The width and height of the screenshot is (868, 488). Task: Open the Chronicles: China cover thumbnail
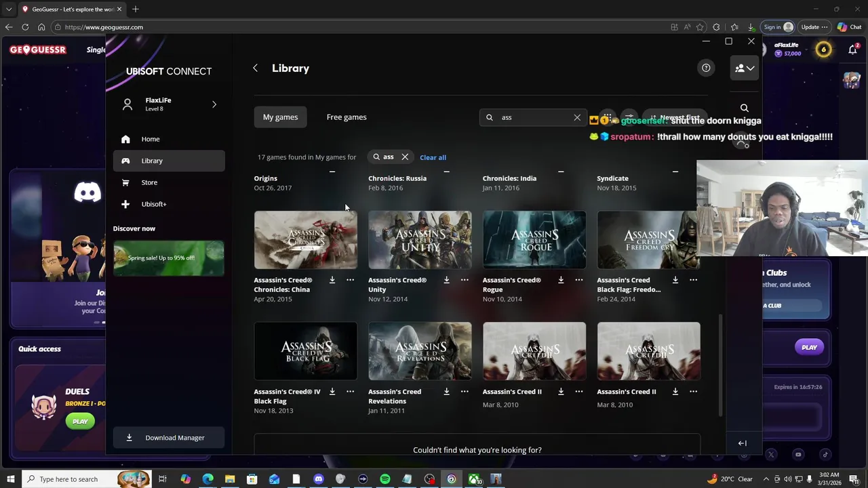coord(305,240)
